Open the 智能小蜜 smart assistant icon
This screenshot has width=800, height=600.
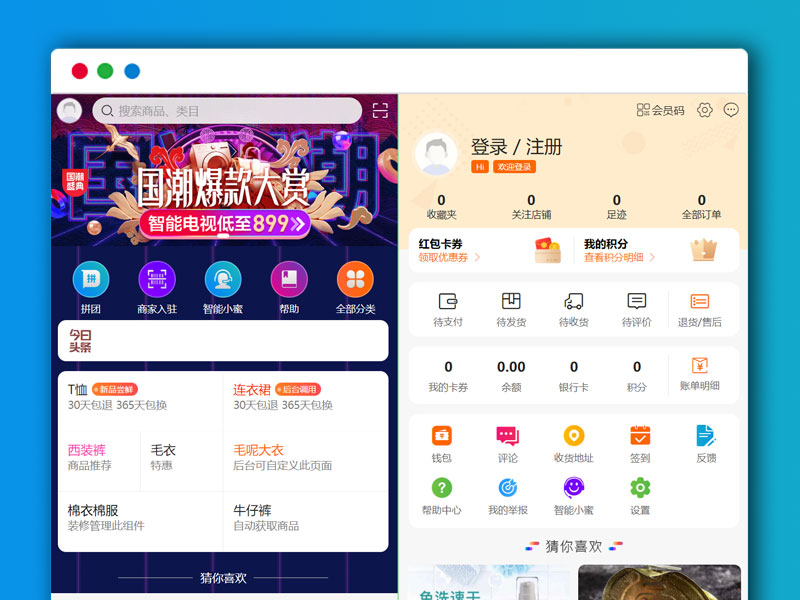574,490
